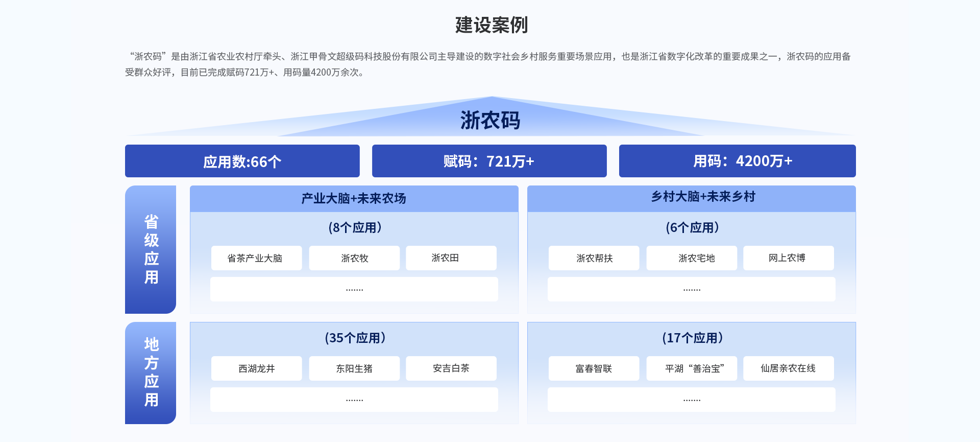Viewport: 980px width, 442px height.
Task: Select the 用码：4200万+ stat box
Action: 738,161
